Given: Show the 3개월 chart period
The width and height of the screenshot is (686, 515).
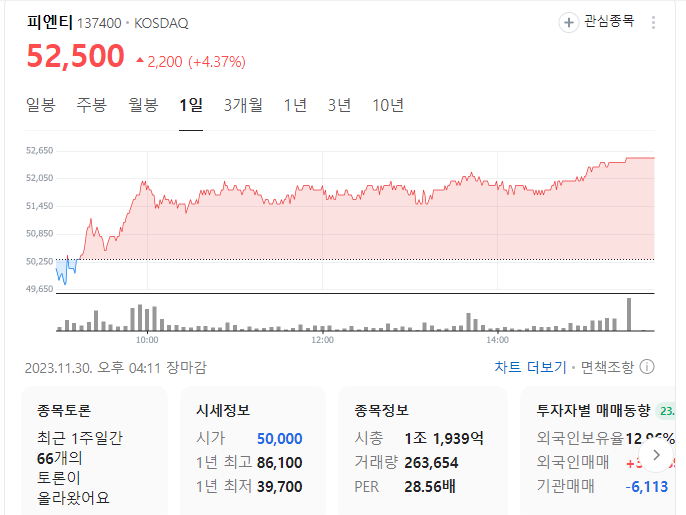Looking at the screenshot, I should [x=243, y=105].
